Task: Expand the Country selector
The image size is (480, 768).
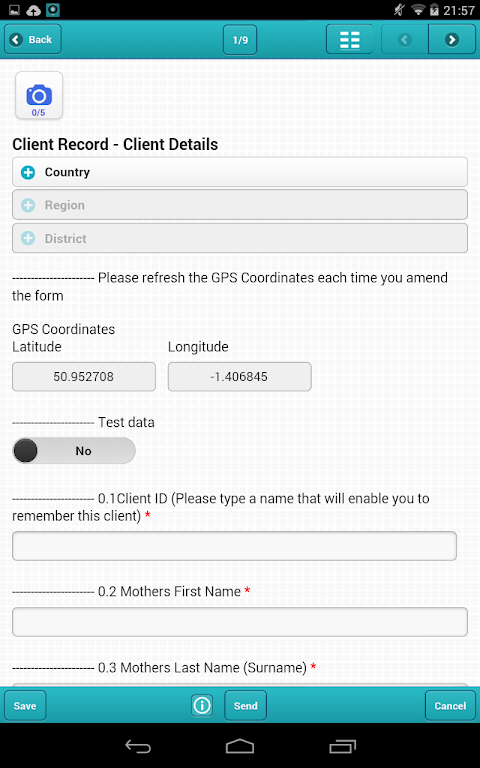Action: point(240,172)
